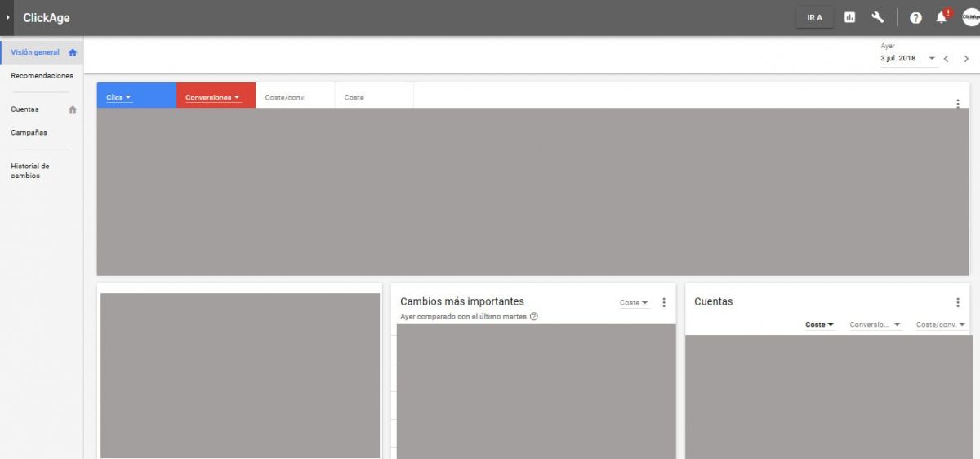This screenshot has width=980, height=459.
Task: Click the home icon beside Cuentas
Action: (73, 109)
